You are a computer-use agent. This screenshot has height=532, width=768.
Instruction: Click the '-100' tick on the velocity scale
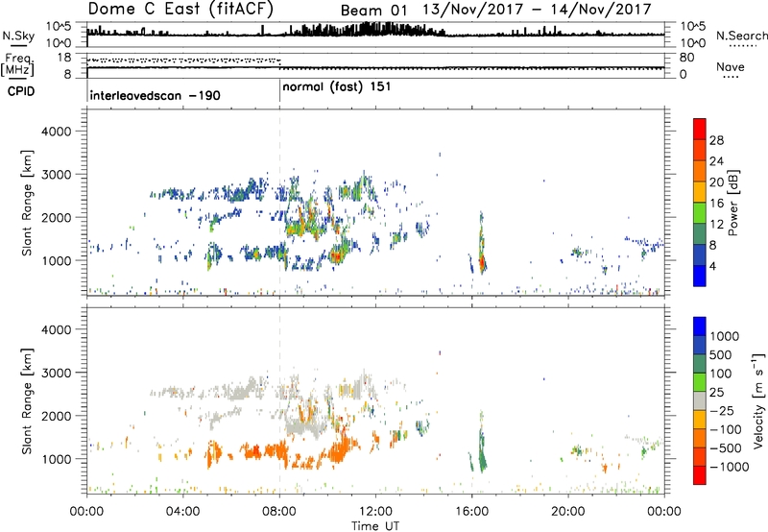point(726,429)
